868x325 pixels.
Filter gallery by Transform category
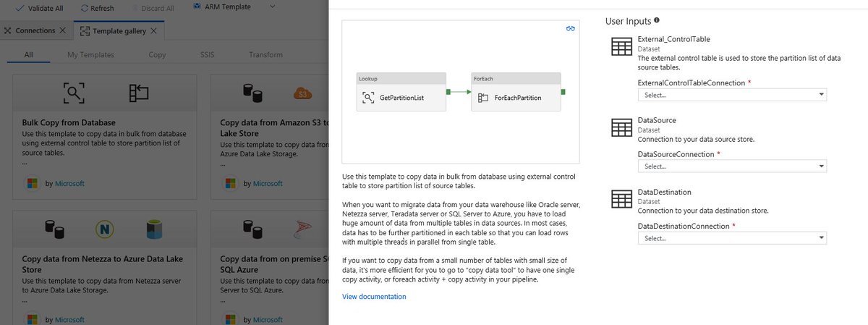(x=265, y=55)
